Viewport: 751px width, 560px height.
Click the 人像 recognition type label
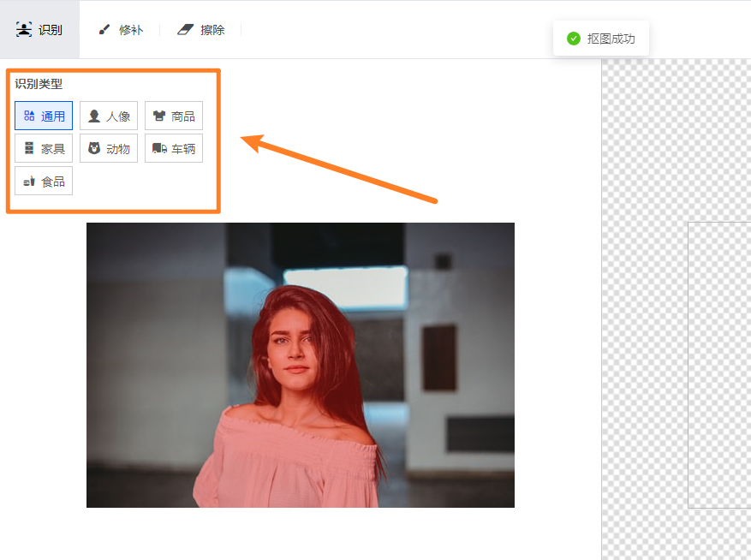point(118,116)
